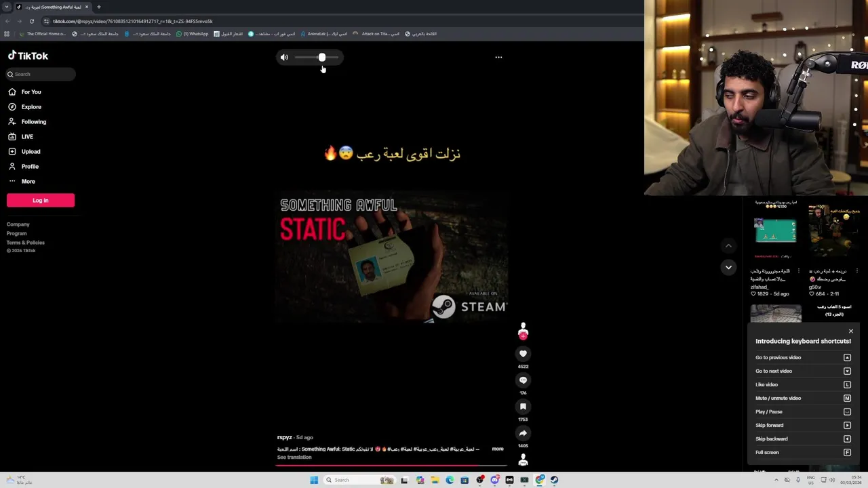Open The Official Home bookmark
The width and height of the screenshot is (868, 488).
(43, 34)
